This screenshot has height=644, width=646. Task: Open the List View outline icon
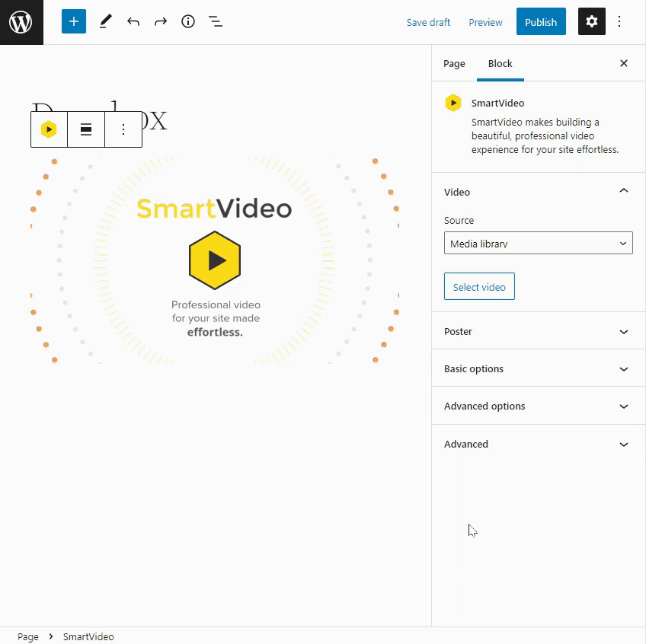[216, 21]
